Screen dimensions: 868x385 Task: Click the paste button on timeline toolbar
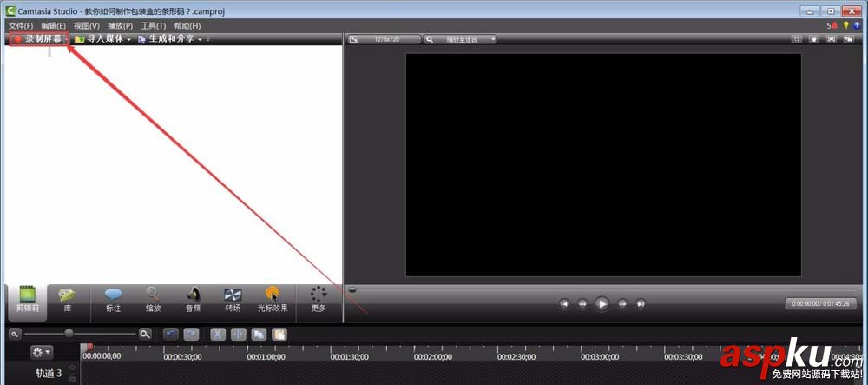click(279, 334)
